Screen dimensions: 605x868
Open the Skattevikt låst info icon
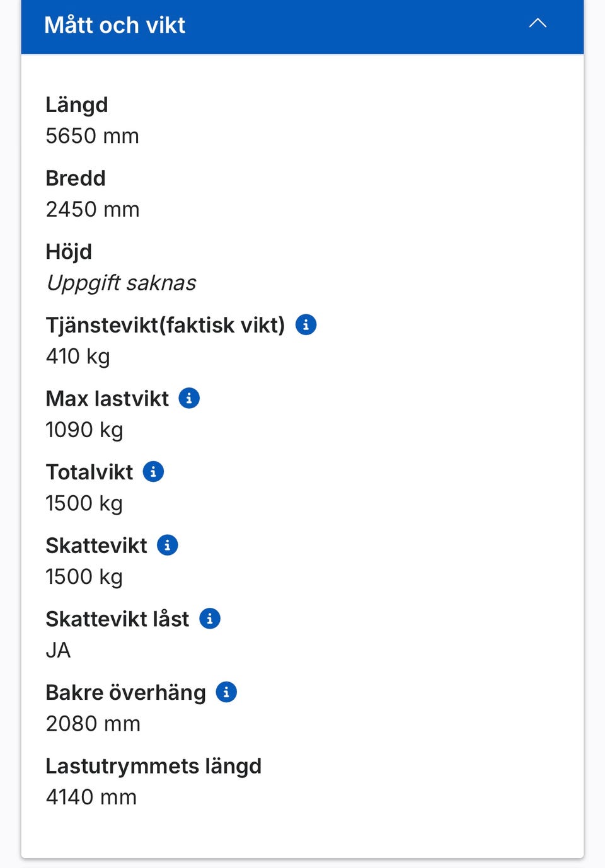[x=210, y=619]
